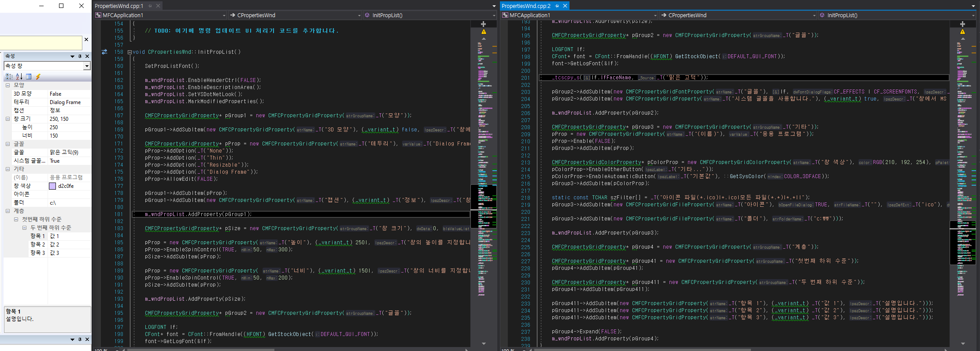Select the 캡션 property value 정보
The width and height of the screenshot is (980, 351).
[55, 111]
